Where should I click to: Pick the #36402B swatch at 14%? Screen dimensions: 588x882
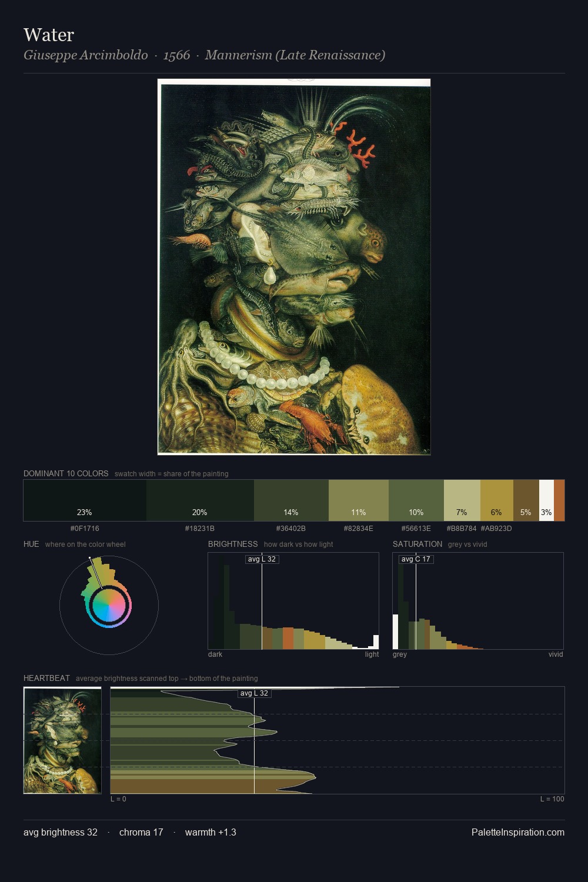[291, 500]
